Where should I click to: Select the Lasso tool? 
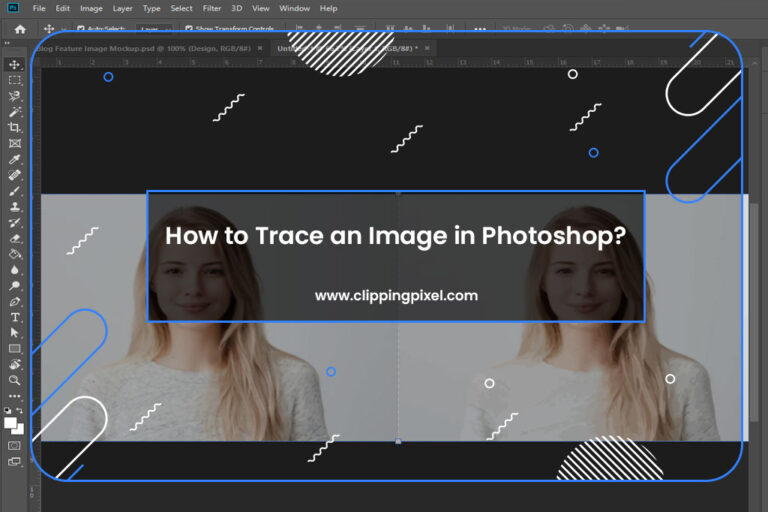click(x=14, y=96)
